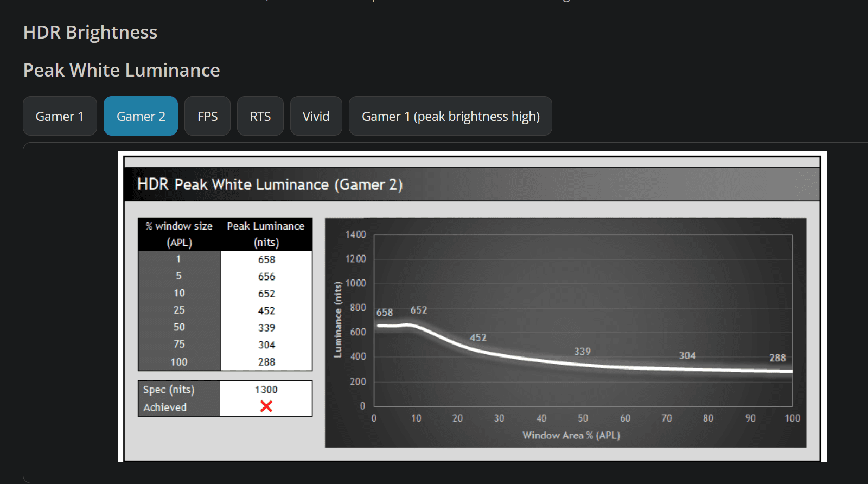The image size is (868, 484).
Task: Click the Peak Luminance (nits) column header
Action: [266, 234]
